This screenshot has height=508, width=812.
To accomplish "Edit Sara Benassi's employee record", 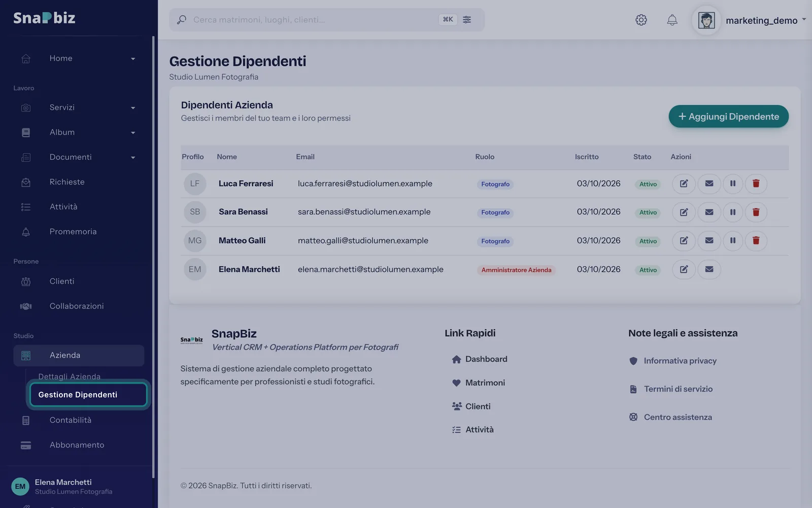I will point(684,212).
